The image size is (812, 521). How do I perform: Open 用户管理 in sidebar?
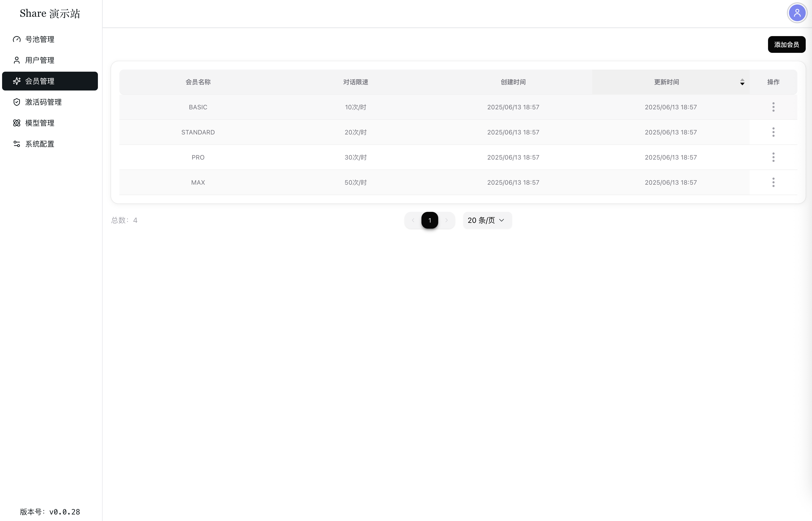(x=50, y=60)
